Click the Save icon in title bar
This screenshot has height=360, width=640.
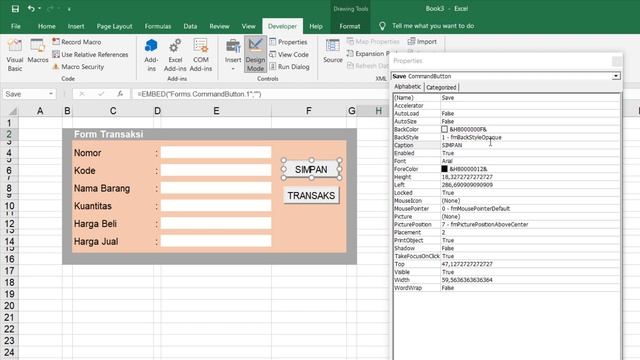[15, 9]
